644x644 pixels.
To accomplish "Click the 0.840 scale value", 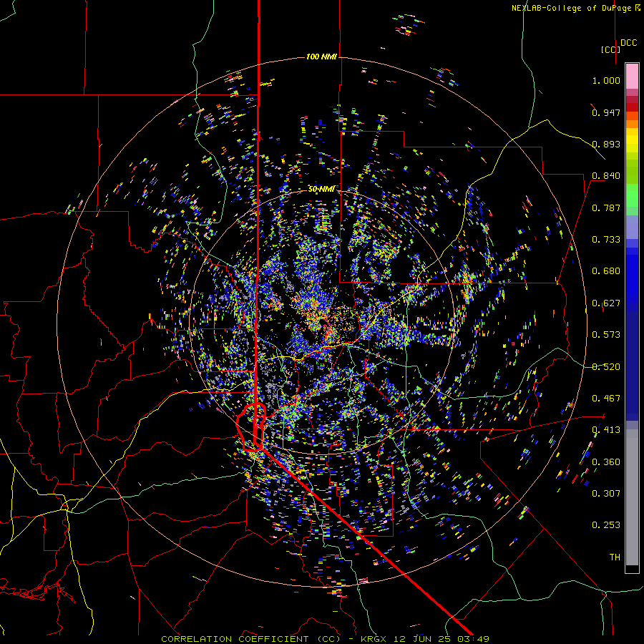I will 606,176.
